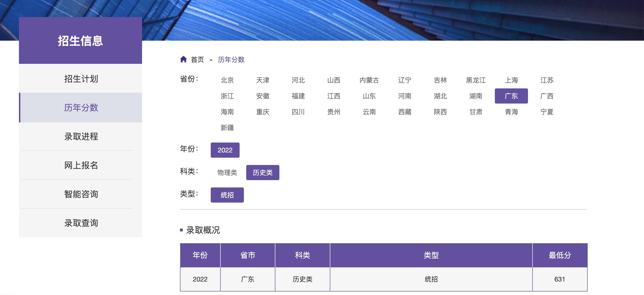Filter scores by 贵州

pos(334,112)
